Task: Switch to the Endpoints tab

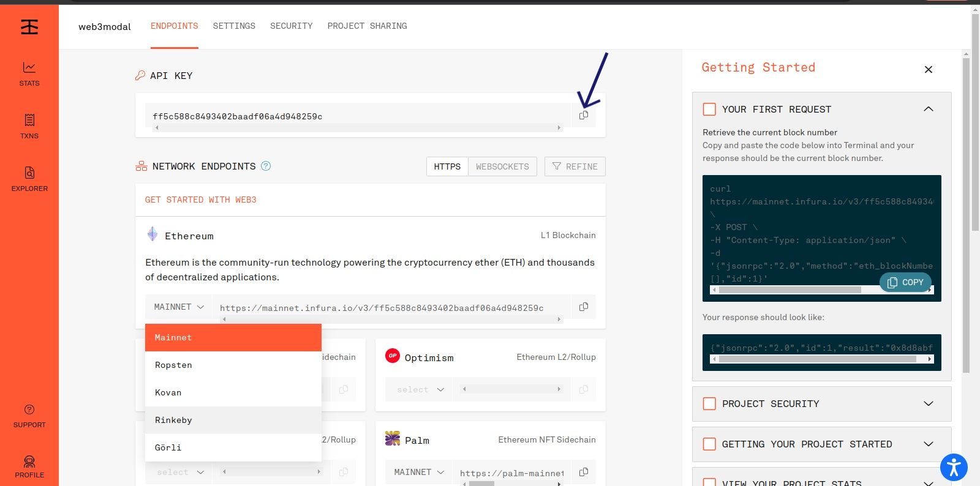Action: pyautogui.click(x=175, y=26)
